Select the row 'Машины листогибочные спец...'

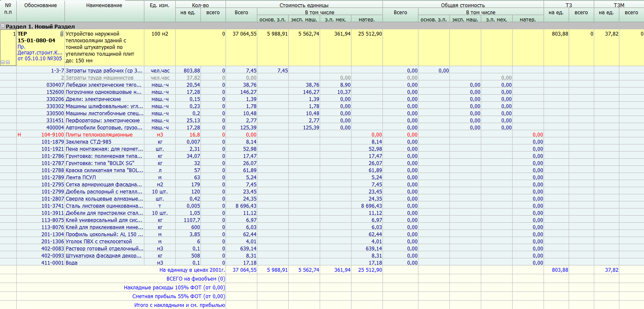pos(322,113)
